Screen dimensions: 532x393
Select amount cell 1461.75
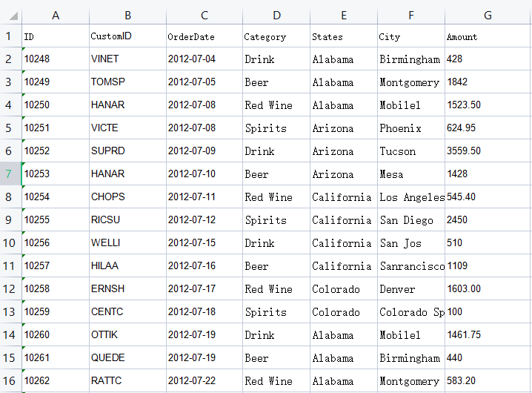[x=488, y=335]
